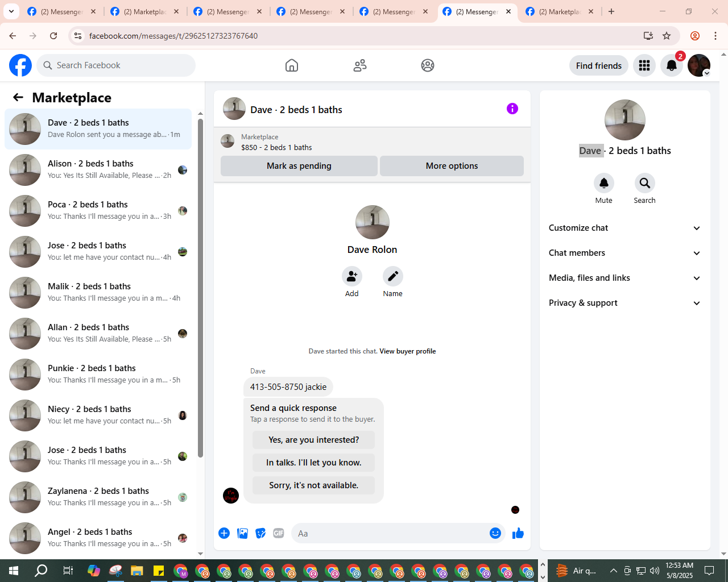Switch to last Marketplace browser tab

(560, 11)
